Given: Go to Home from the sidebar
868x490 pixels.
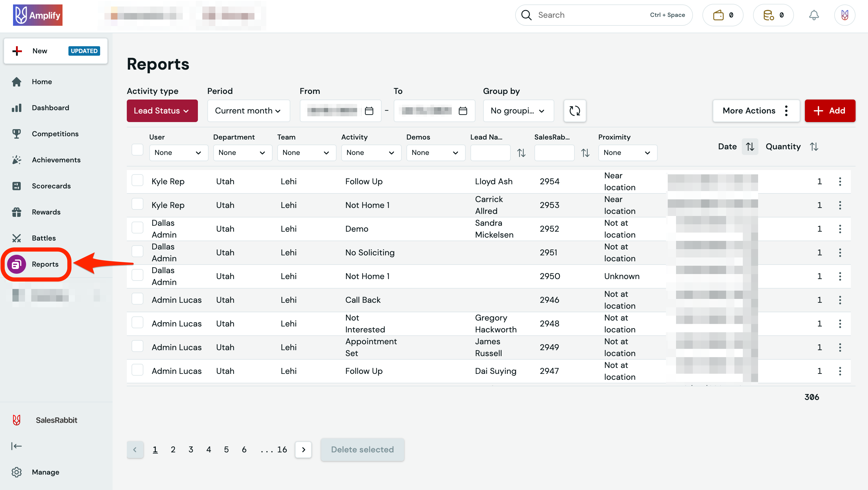Looking at the screenshot, I should [17, 81].
